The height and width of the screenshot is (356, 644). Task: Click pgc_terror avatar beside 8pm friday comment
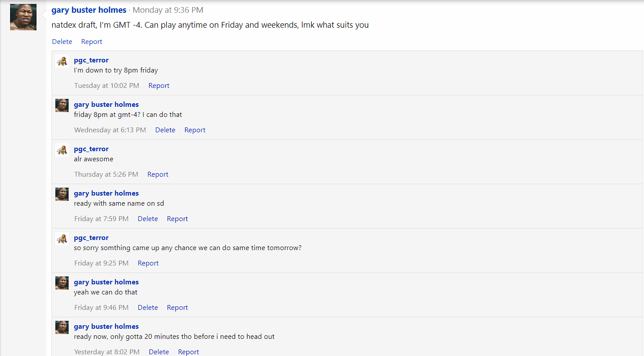pos(62,61)
